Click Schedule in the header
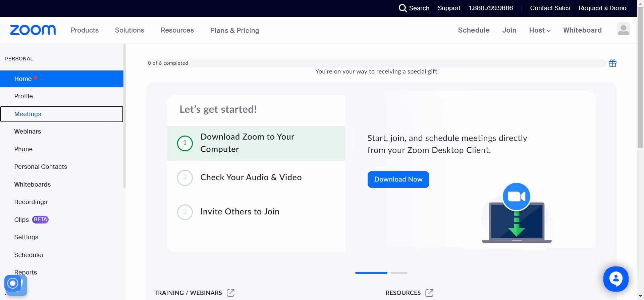 474,30
